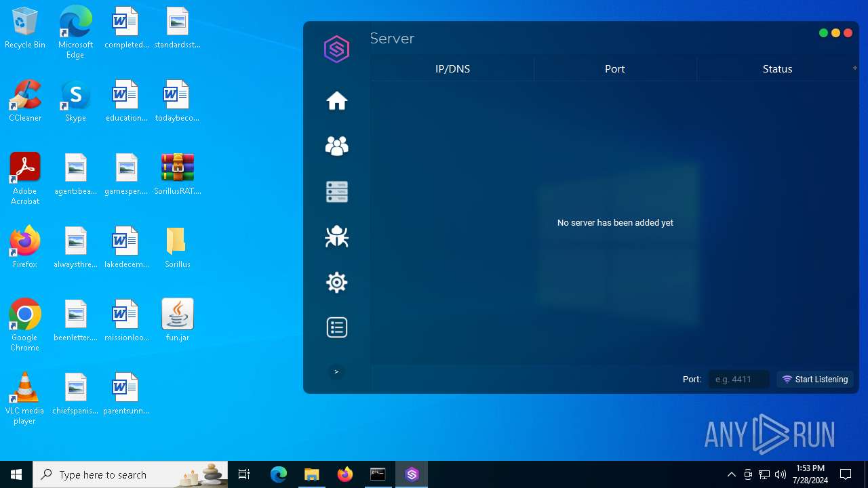
Task: Select the Adobe Acrobat desktop shortcut
Action: [25, 179]
